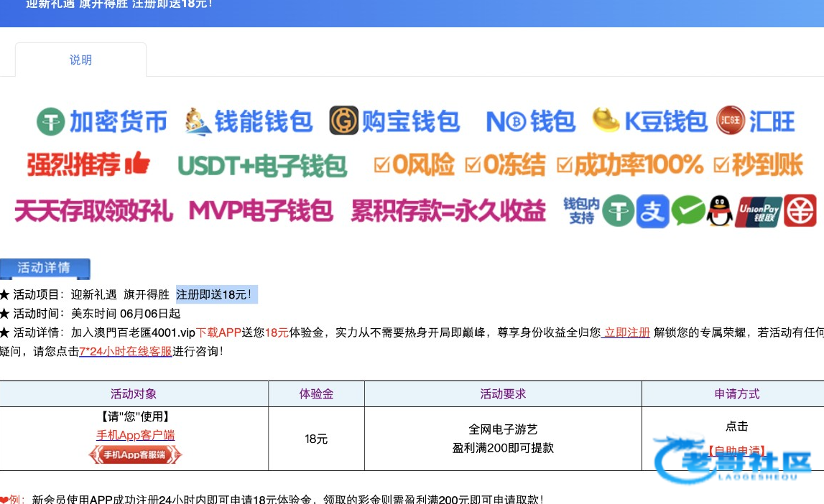This screenshot has width=824, height=504.
Task: Click the UnionPay 银联 card icon
Action: (x=758, y=212)
